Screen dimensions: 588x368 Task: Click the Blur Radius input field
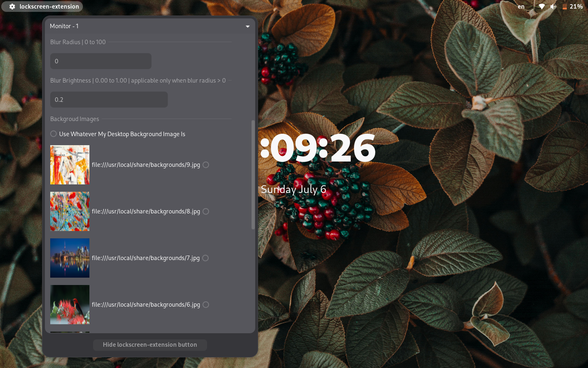[101, 61]
